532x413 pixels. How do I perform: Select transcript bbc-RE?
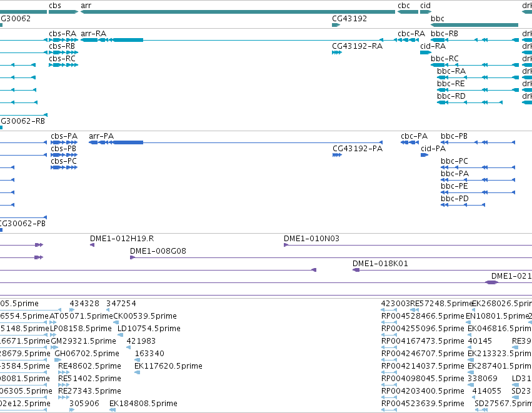tap(451, 84)
